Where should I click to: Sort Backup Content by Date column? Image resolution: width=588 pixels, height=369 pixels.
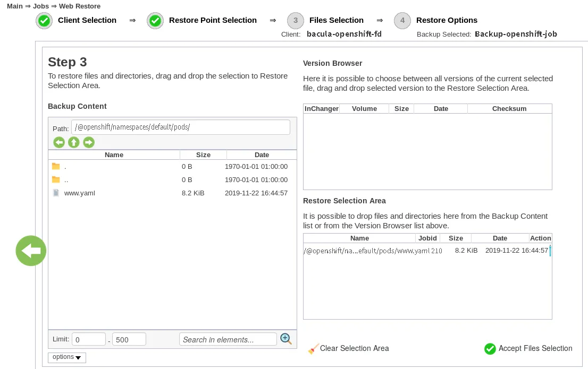pos(262,155)
